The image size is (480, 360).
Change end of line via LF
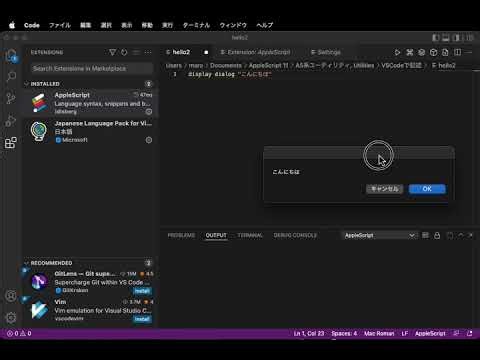pos(405,333)
